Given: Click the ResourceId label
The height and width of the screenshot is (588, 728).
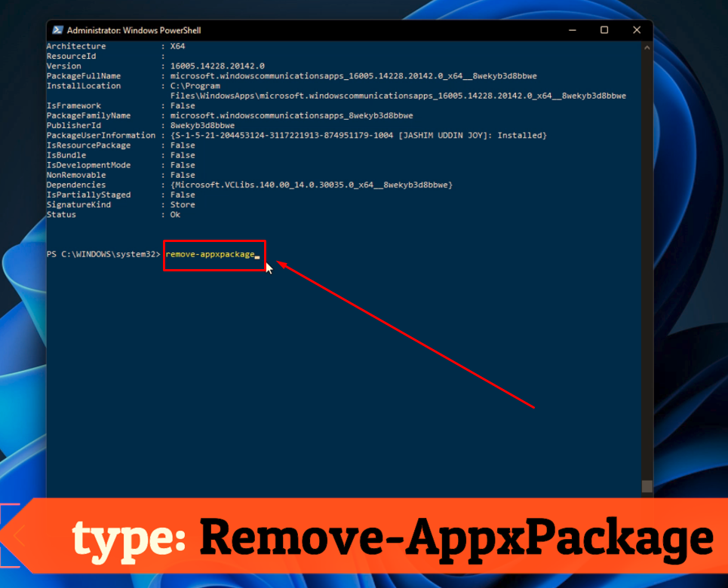Looking at the screenshot, I should (x=72, y=56).
